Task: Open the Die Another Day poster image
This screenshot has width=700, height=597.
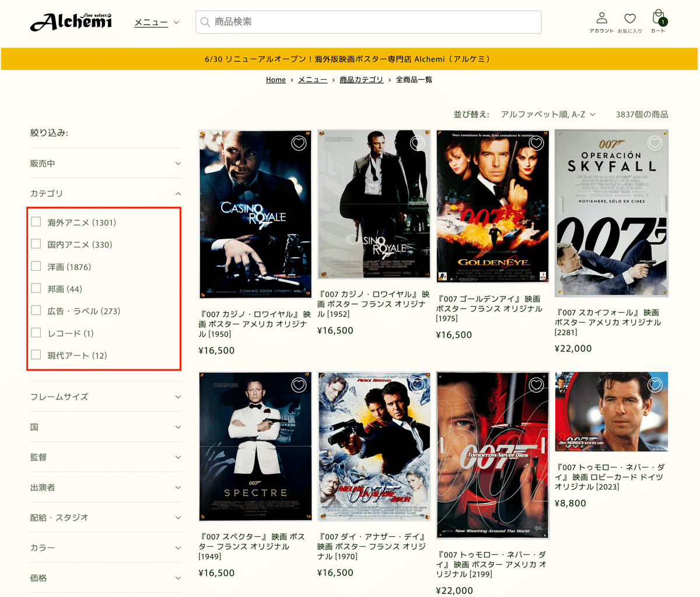Action: (x=374, y=446)
